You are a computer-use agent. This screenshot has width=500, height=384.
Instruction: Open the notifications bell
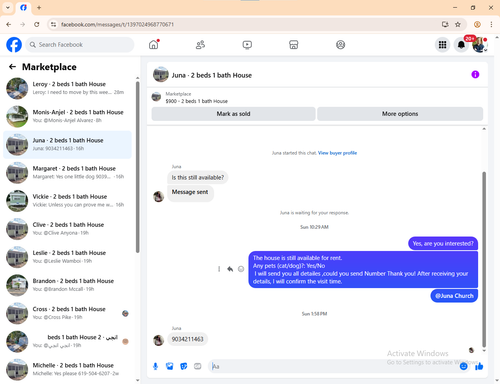pos(461,45)
